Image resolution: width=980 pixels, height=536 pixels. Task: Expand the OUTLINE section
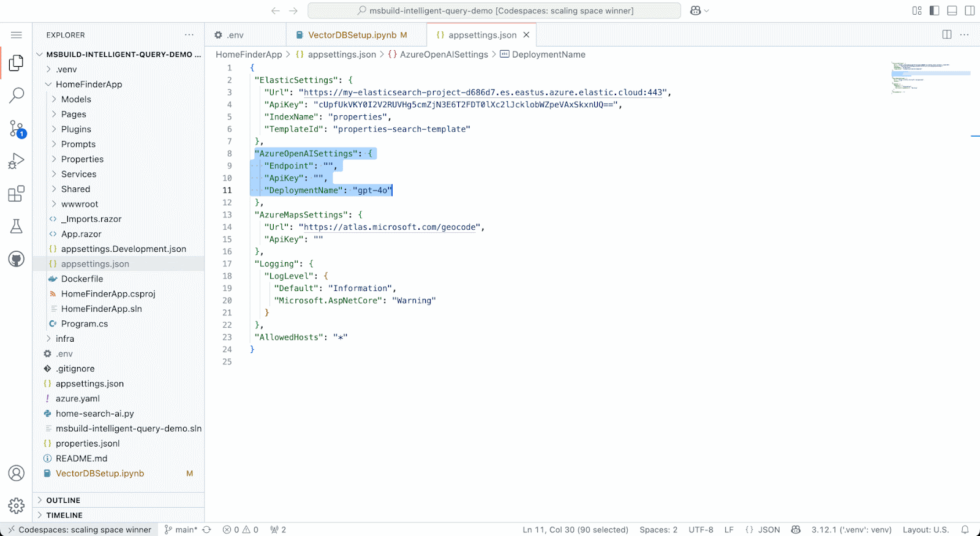(63, 500)
